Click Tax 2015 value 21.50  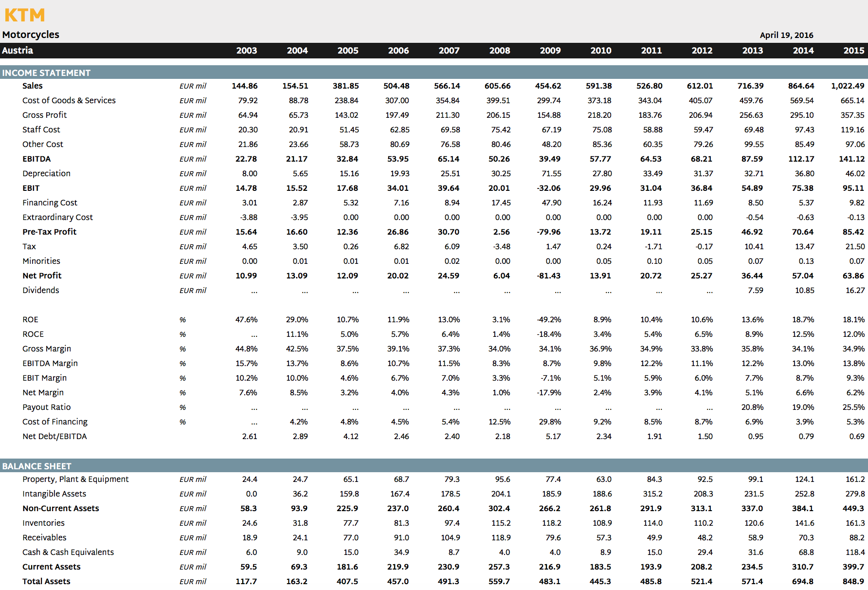pos(855,246)
